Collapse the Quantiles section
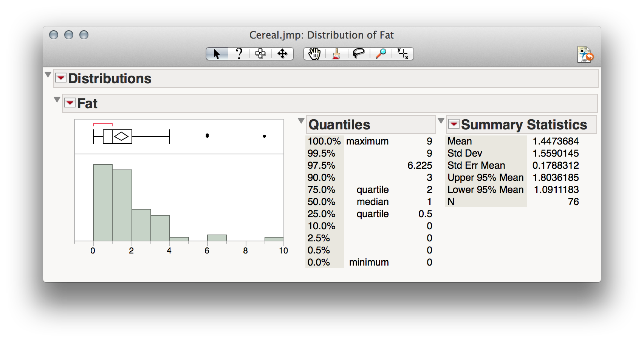This screenshot has width=644, height=342. [x=301, y=121]
